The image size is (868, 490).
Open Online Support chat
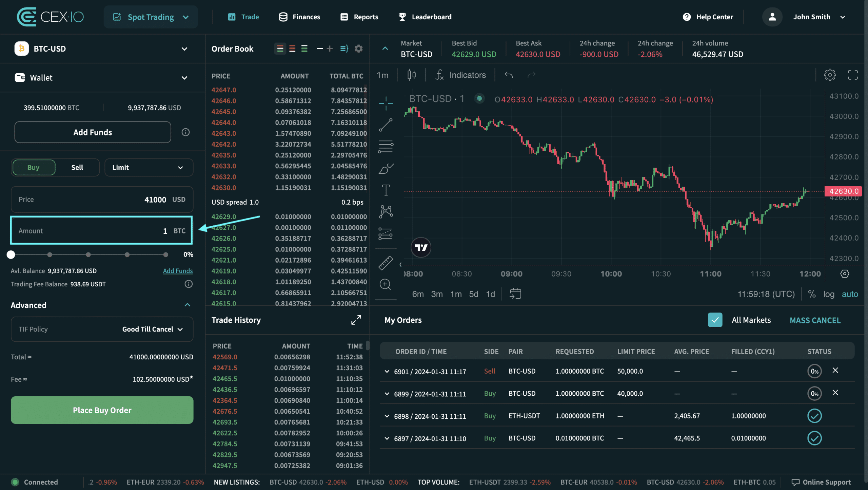[x=821, y=482]
